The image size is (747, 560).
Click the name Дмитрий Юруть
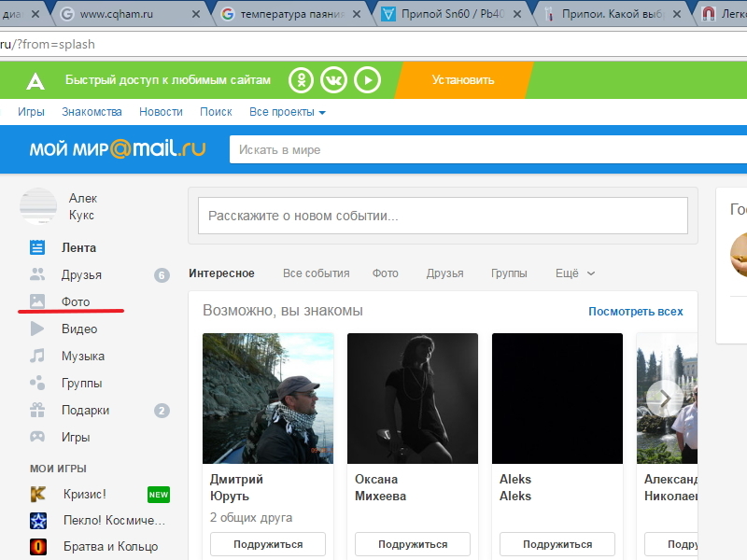(x=236, y=487)
